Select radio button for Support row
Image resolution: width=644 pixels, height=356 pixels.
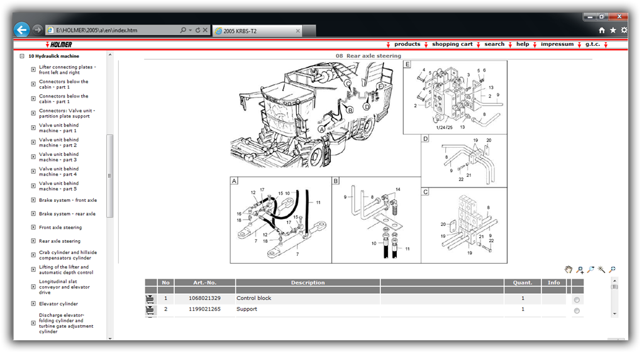577,311
